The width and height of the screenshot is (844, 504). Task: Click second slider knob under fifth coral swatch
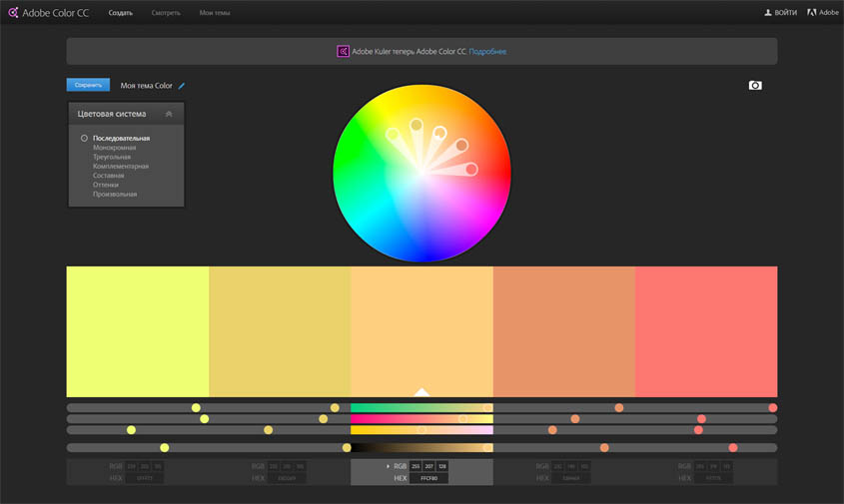(x=701, y=419)
